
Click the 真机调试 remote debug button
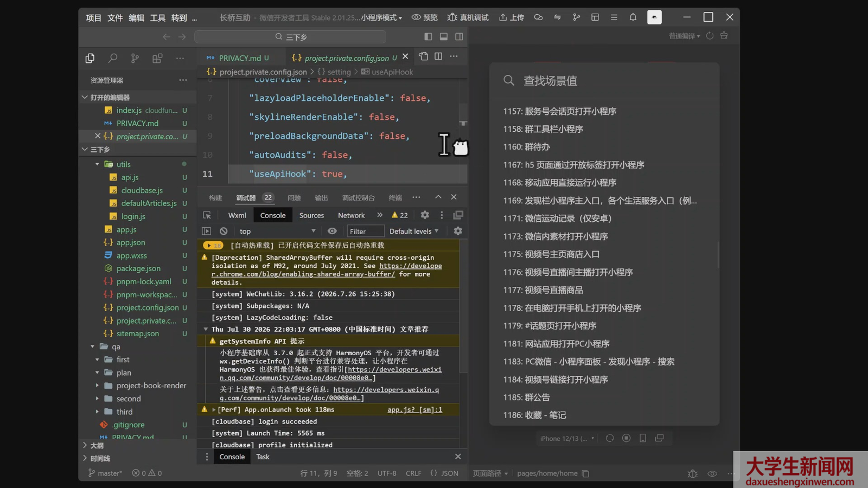pyautogui.click(x=468, y=17)
